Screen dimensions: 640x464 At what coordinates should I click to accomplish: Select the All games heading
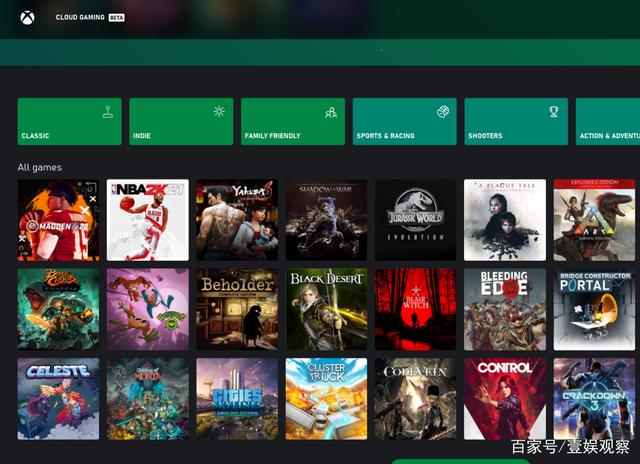40,167
